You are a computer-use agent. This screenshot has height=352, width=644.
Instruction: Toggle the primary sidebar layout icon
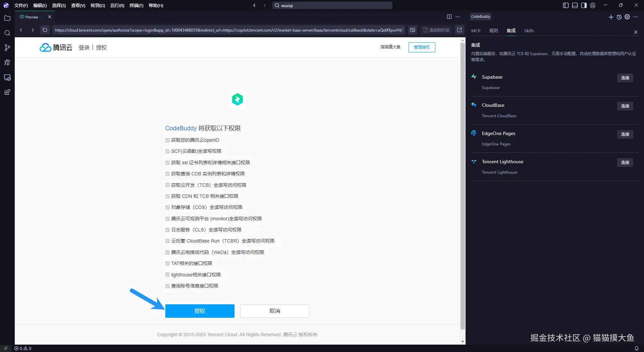click(566, 5)
